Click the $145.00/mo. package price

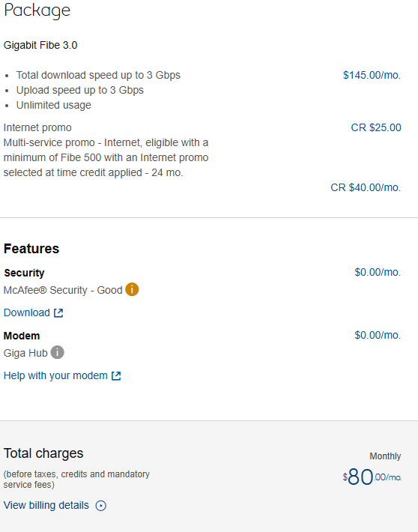[372, 75]
